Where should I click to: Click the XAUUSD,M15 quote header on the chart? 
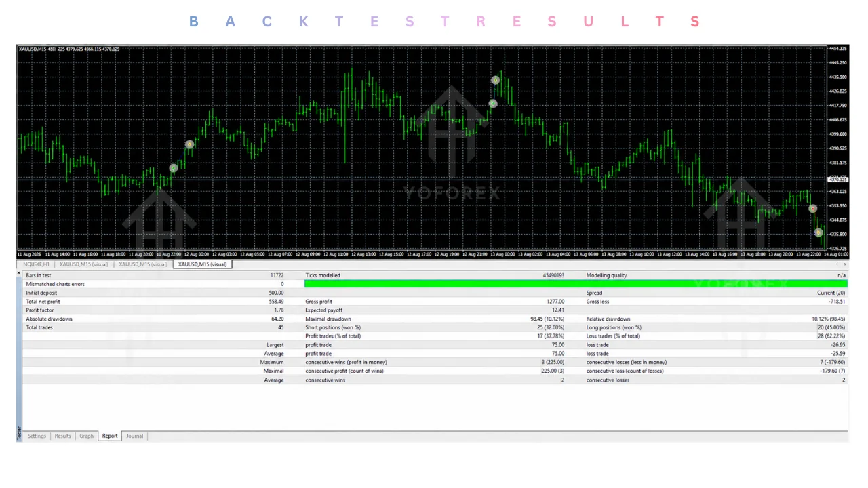pyautogui.click(x=69, y=49)
